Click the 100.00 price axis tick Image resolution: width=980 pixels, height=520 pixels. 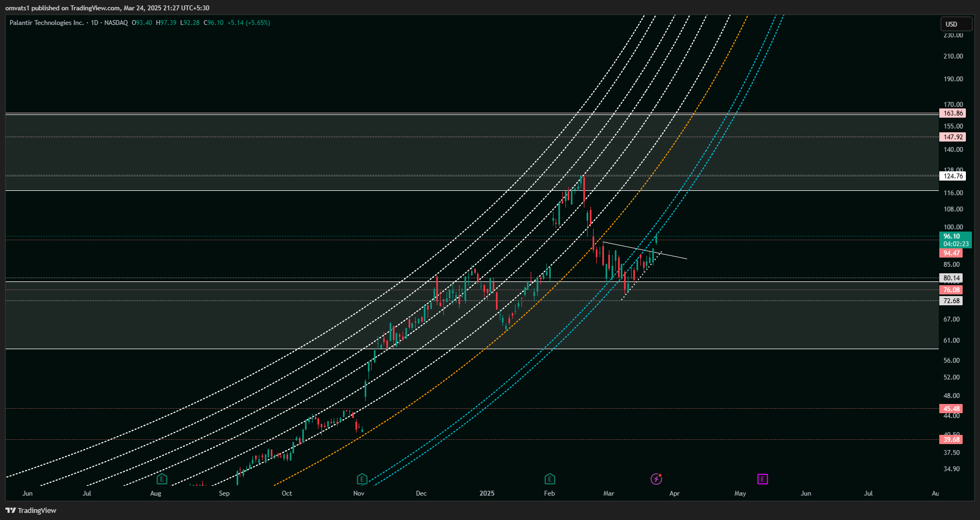pos(953,227)
